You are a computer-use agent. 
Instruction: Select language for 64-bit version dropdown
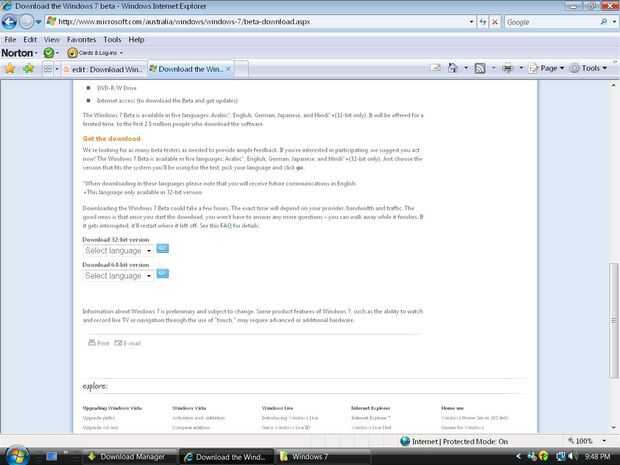118,276
